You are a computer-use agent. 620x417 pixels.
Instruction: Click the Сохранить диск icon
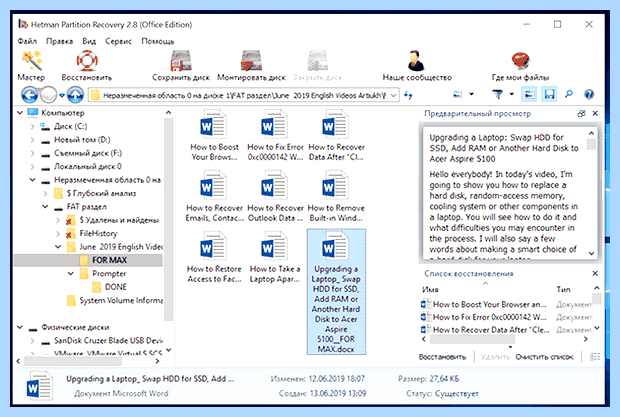tap(181, 62)
